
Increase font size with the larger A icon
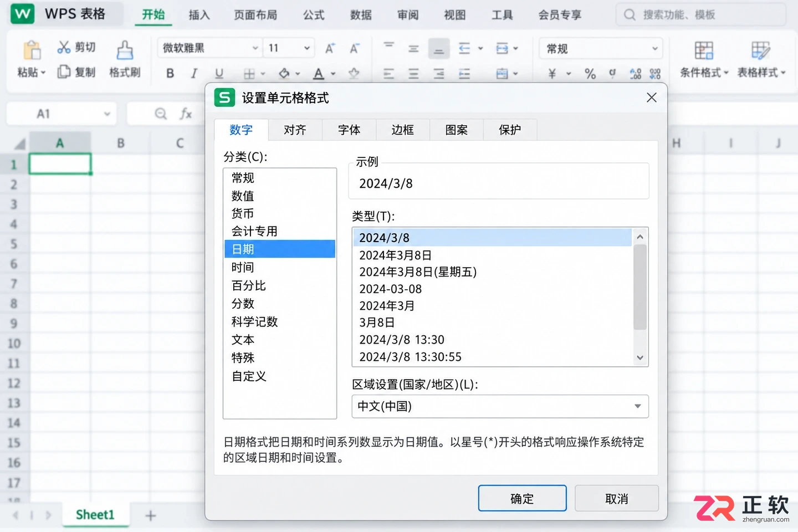[x=330, y=49]
